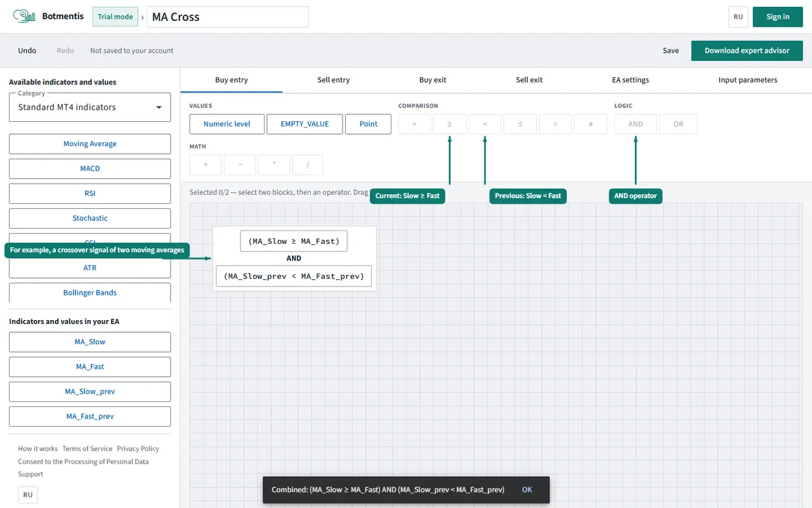Open the Trial mode badge
The image size is (812, 508).
115,17
